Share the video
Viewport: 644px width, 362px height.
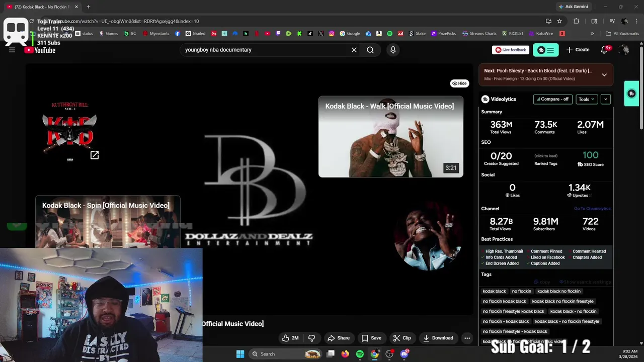(x=338, y=338)
